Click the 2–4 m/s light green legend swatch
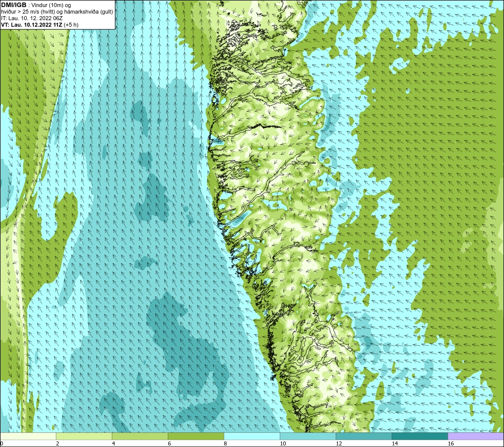Image resolution: width=504 pixels, height=447 pixels. click(84, 436)
